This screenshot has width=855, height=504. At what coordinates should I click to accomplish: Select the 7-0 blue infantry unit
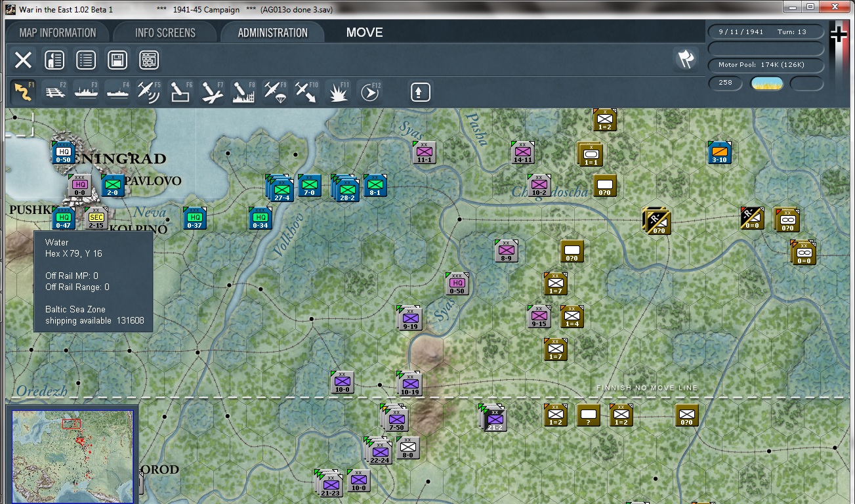309,186
